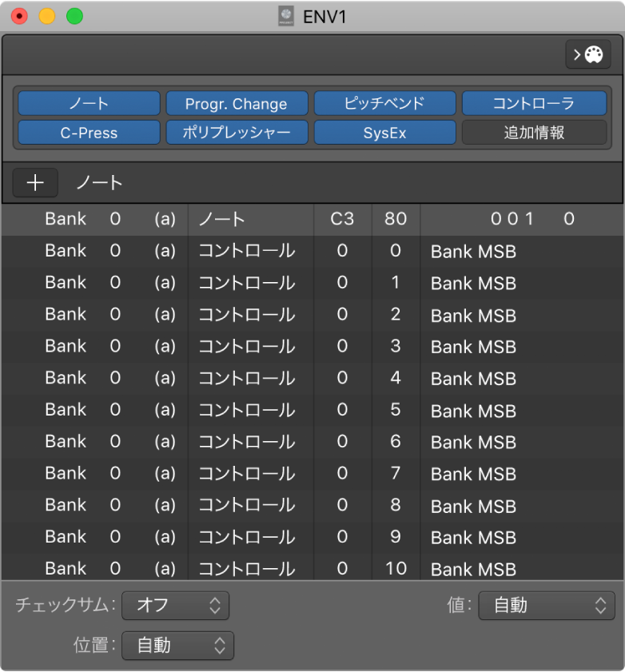625x672 pixels.
Task: Click length value 0 0 1 0
Action: (532, 220)
